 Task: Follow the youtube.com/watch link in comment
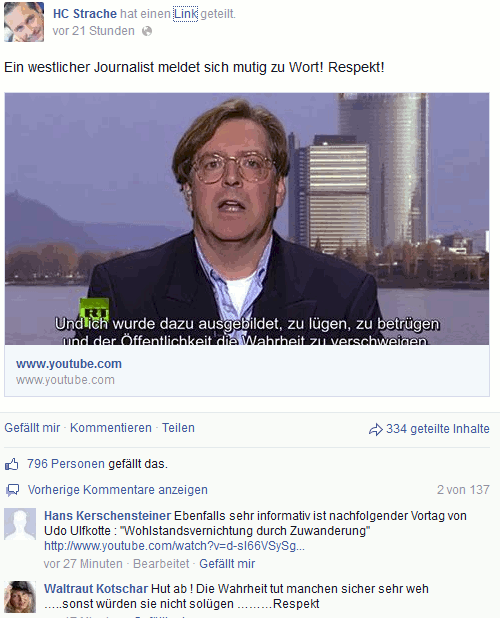point(175,546)
